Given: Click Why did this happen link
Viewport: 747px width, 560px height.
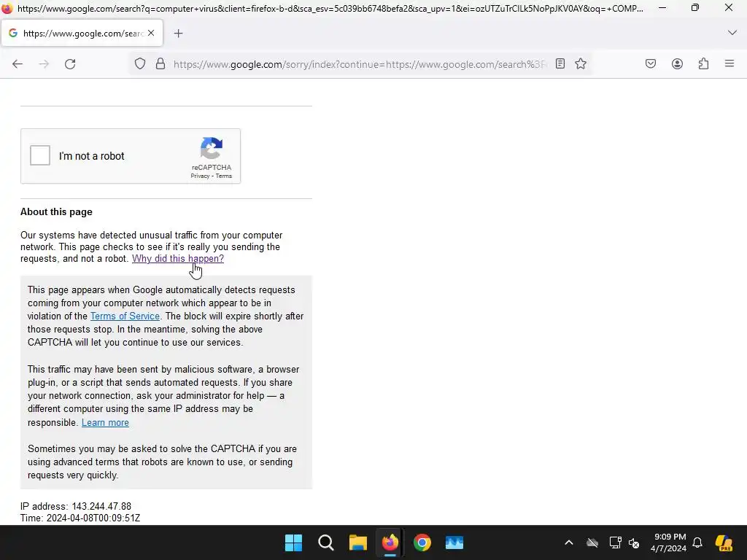Looking at the screenshot, I should [x=178, y=259].
